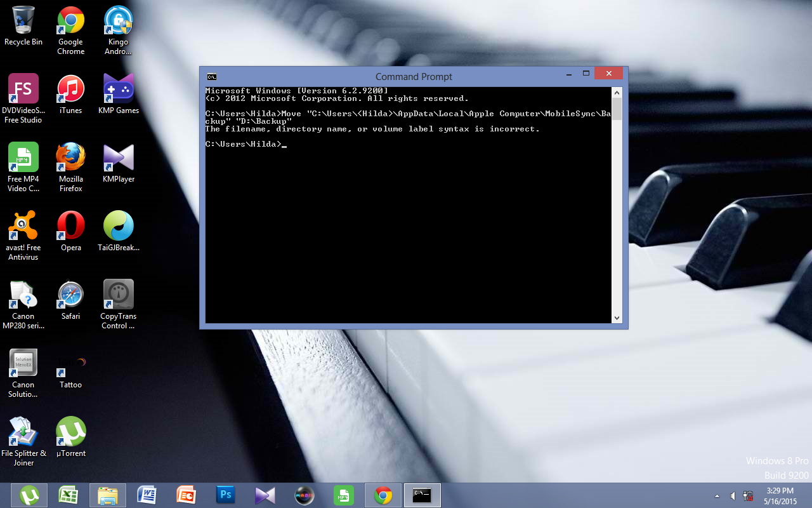812x508 pixels.
Task: Select the Kingo Android desktop shortcut
Action: 119,30
